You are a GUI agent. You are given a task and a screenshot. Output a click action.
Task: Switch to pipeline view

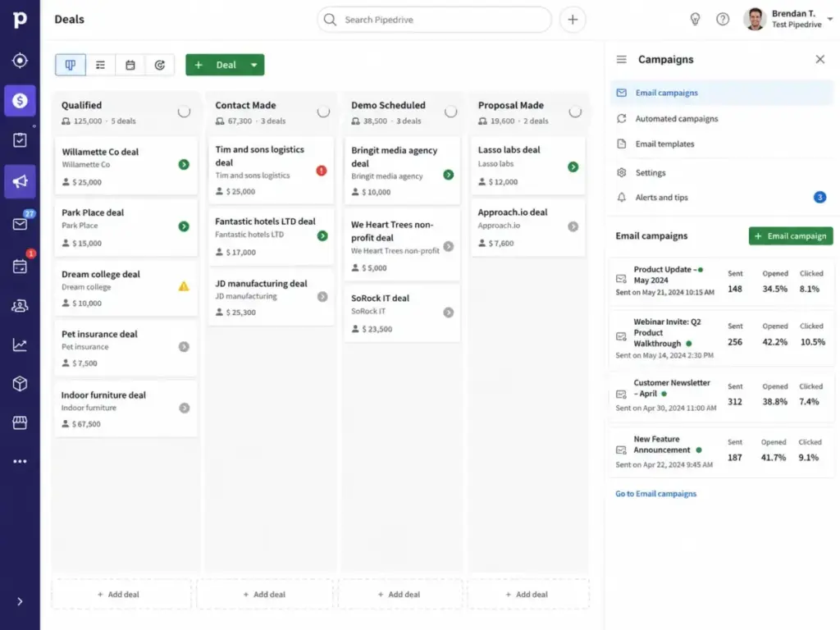point(71,65)
